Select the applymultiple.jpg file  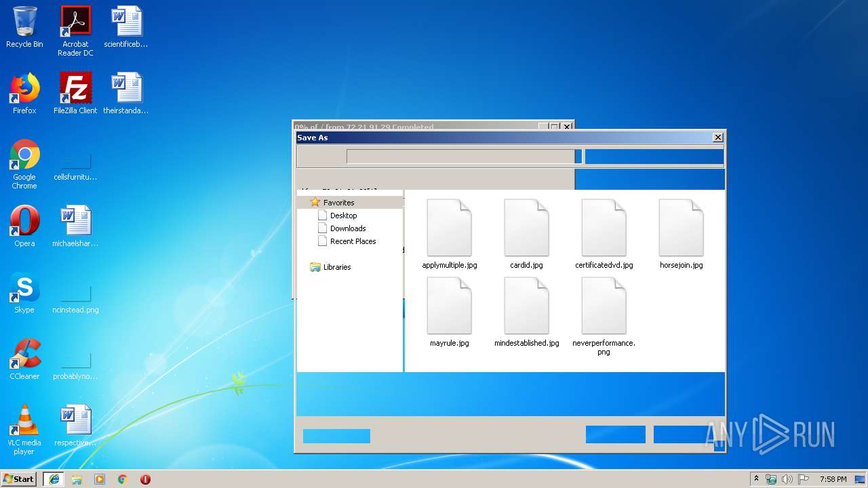pos(450,235)
